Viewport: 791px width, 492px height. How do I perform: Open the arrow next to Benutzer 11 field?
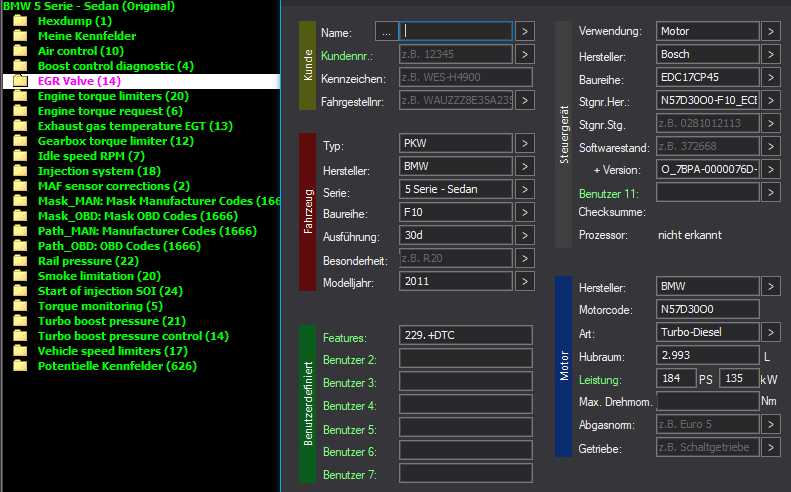click(x=771, y=192)
